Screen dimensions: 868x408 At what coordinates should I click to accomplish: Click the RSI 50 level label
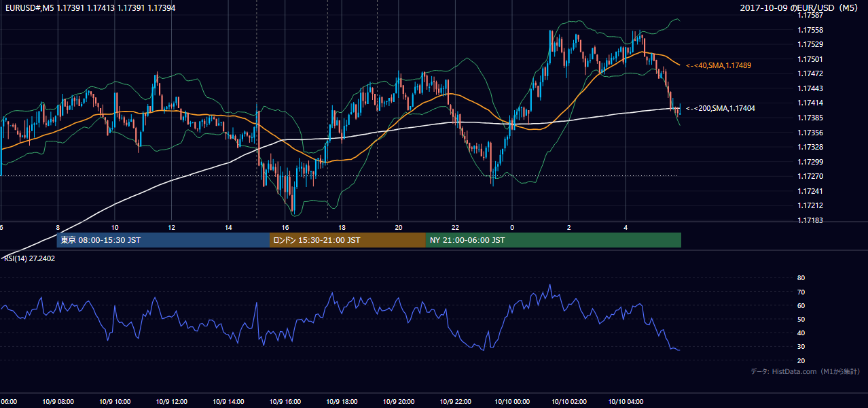(x=801, y=319)
